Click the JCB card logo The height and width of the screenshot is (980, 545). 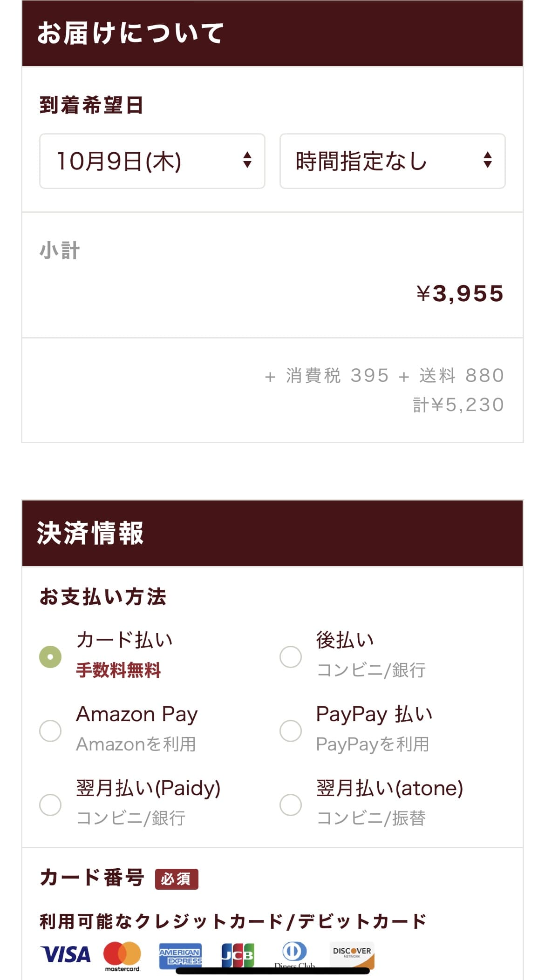pyautogui.click(x=238, y=955)
